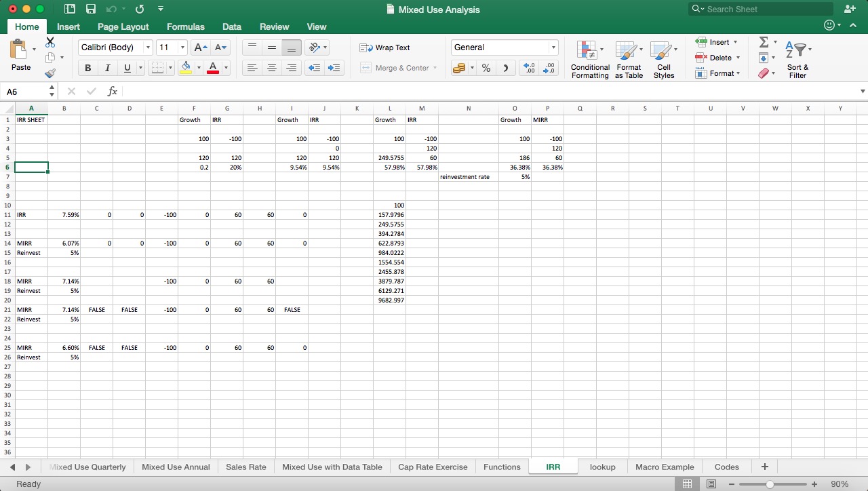This screenshot has width=868, height=491.
Task: Add a new sheet with the plus button
Action: point(764,467)
